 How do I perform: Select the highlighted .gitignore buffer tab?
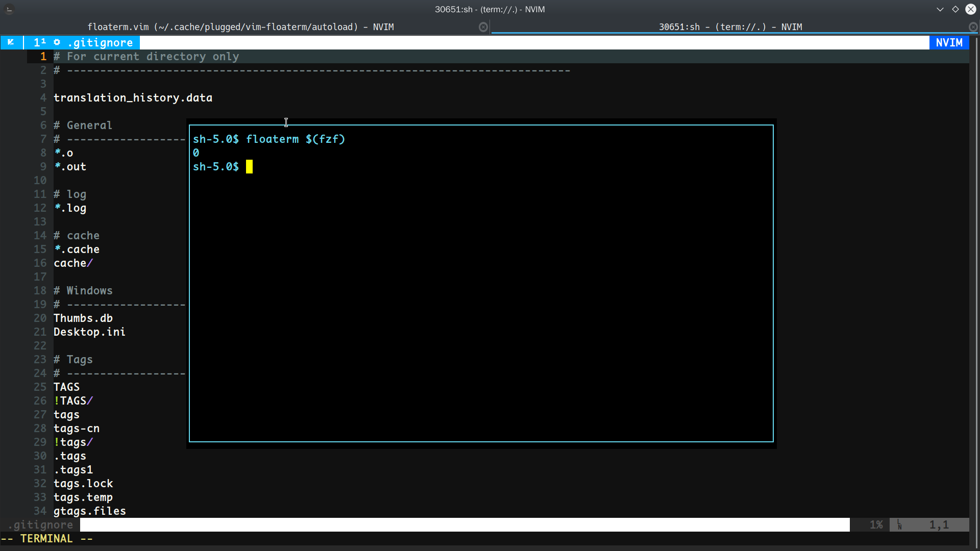[x=101, y=42]
